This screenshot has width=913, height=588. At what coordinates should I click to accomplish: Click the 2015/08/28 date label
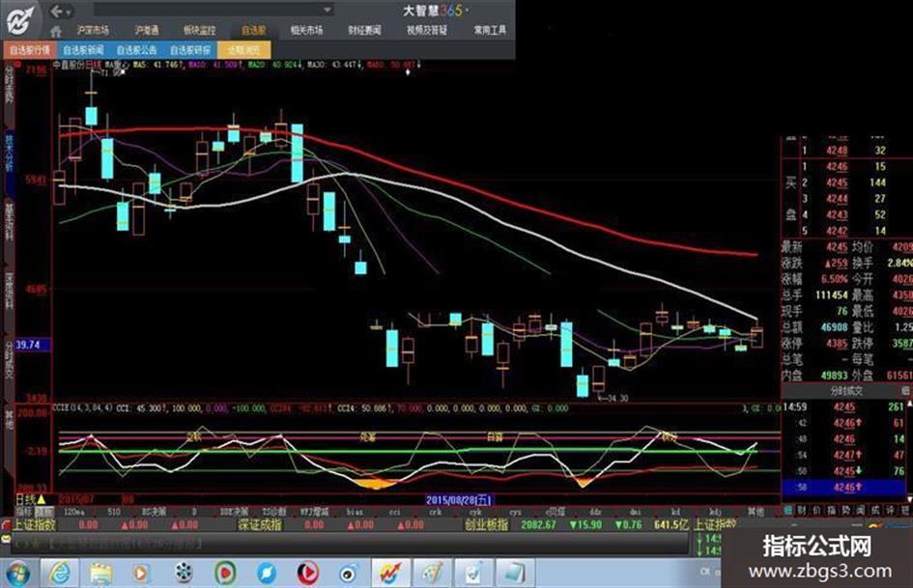click(x=458, y=500)
